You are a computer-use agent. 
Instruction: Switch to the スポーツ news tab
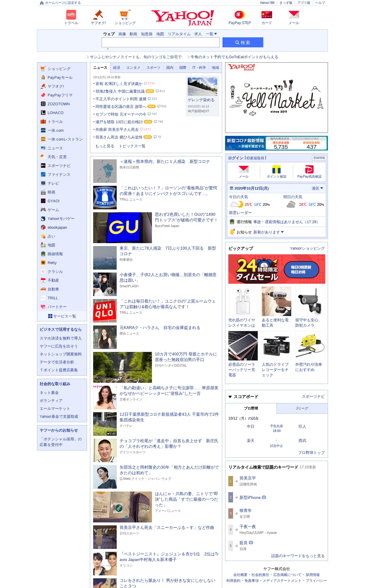point(153,68)
